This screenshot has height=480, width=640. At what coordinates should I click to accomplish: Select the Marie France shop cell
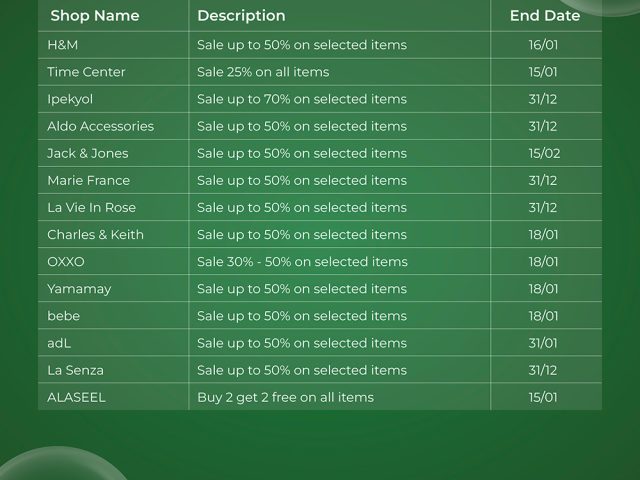coord(88,180)
